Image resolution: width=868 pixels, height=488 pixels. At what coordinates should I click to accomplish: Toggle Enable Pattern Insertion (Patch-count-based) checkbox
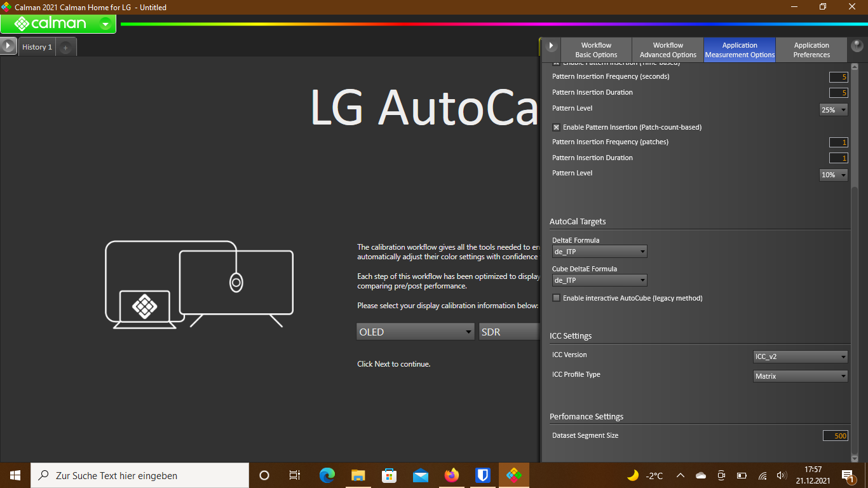[x=556, y=127]
